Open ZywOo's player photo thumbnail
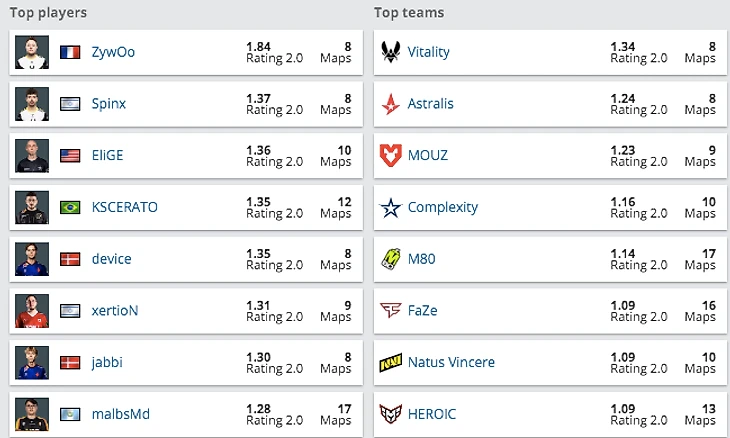Viewport: 730px width, 438px height. [x=32, y=52]
